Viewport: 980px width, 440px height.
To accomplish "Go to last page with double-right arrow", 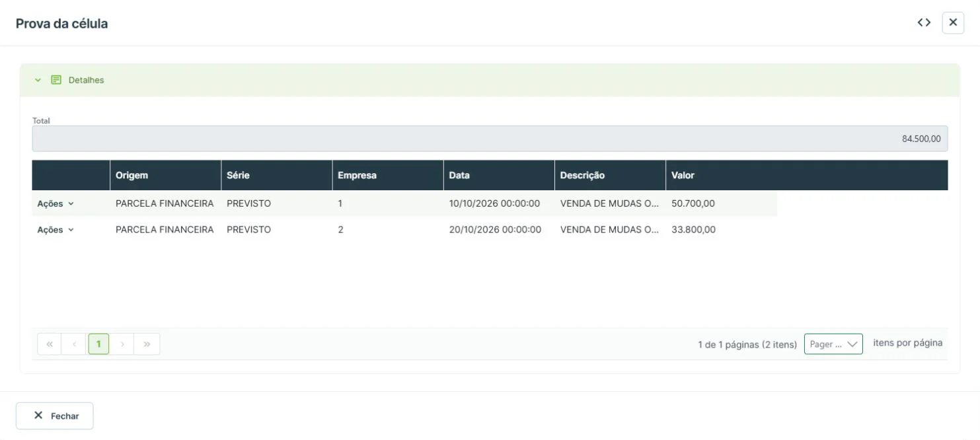I will (x=147, y=344).
